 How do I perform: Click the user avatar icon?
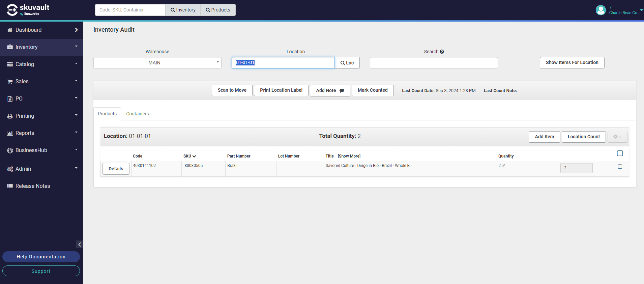[x=601, y=10]
